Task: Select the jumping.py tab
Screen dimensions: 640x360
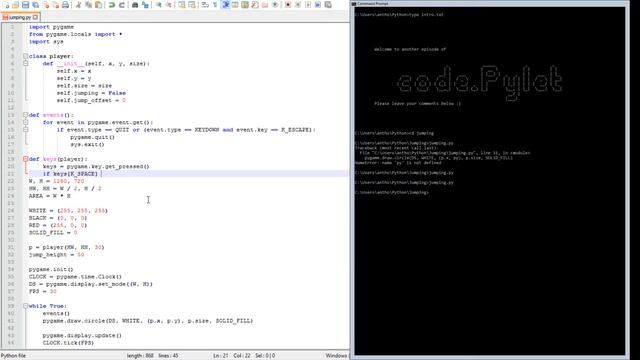Action: point(20,17)
